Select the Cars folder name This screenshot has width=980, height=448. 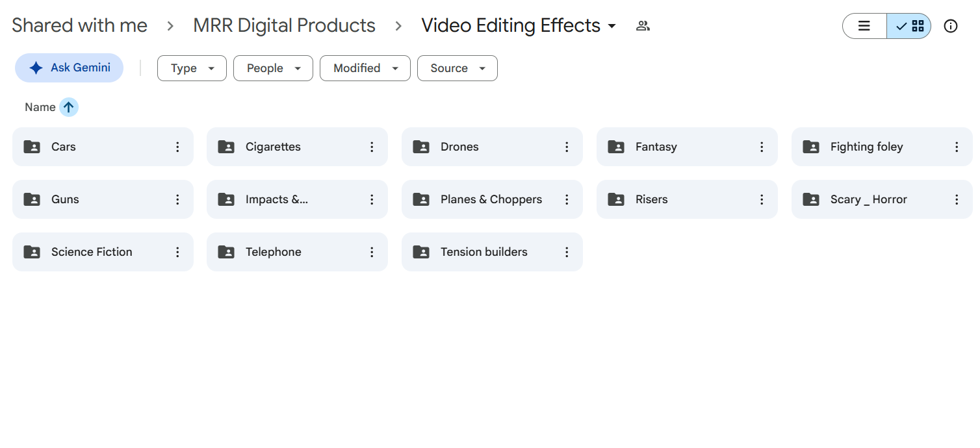click(x=64, y=147)
